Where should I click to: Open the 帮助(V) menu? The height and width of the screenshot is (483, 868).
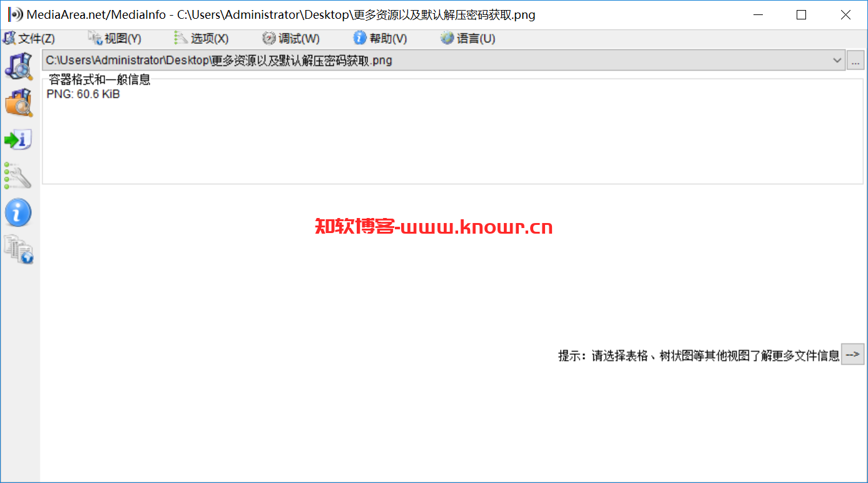tap(380, 39)
